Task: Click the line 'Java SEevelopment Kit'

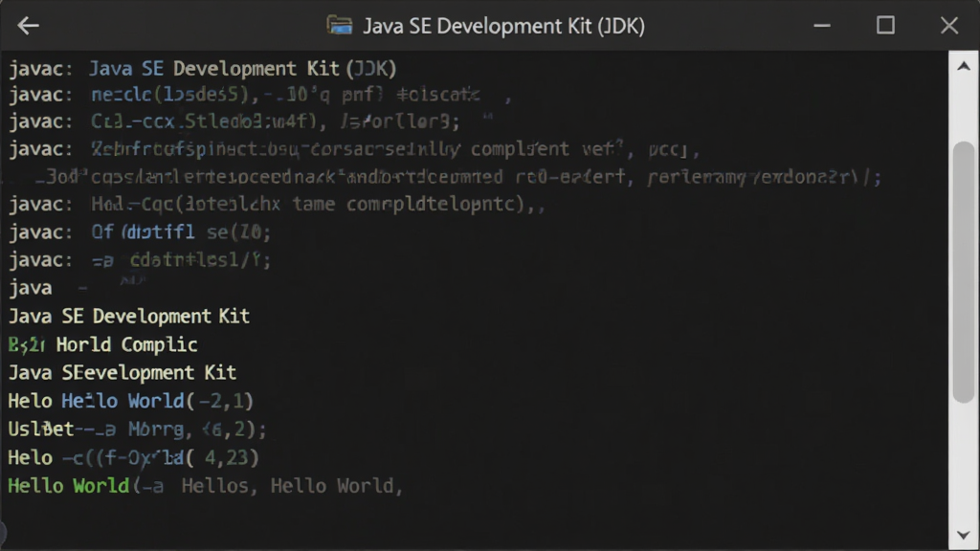Action: (122, 373)
